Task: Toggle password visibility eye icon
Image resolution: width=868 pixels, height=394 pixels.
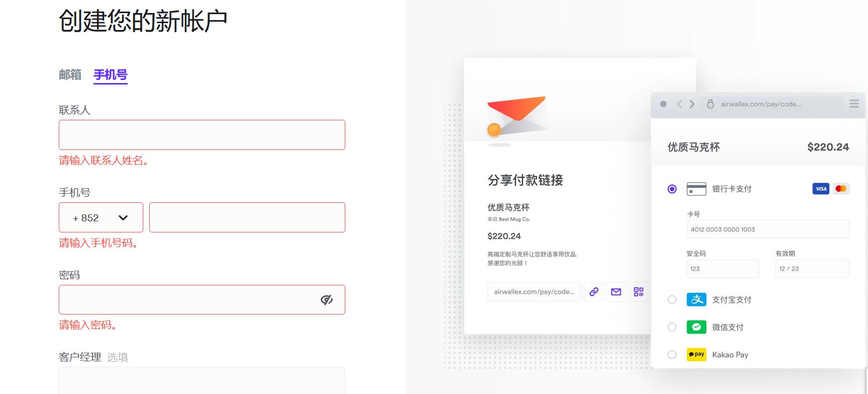Action: click(x=327, y=300)
